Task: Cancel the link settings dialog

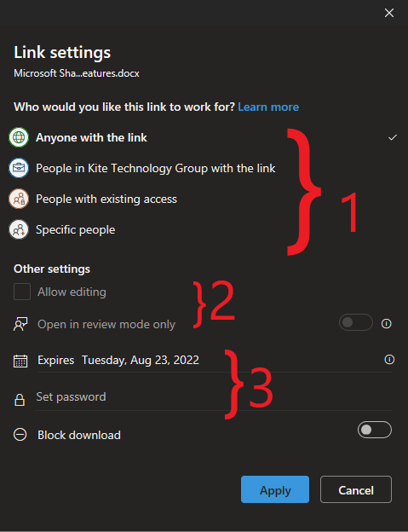Action: [x=356, y=489]
